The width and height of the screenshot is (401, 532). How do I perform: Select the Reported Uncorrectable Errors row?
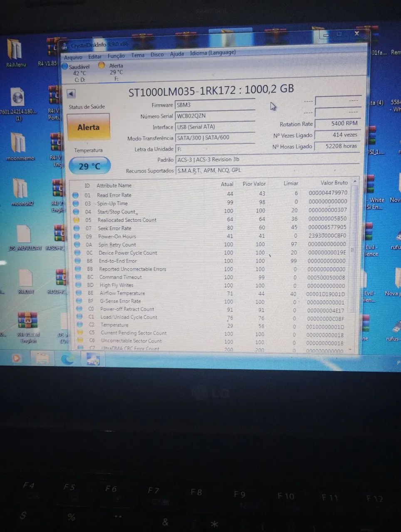[211, 269]
